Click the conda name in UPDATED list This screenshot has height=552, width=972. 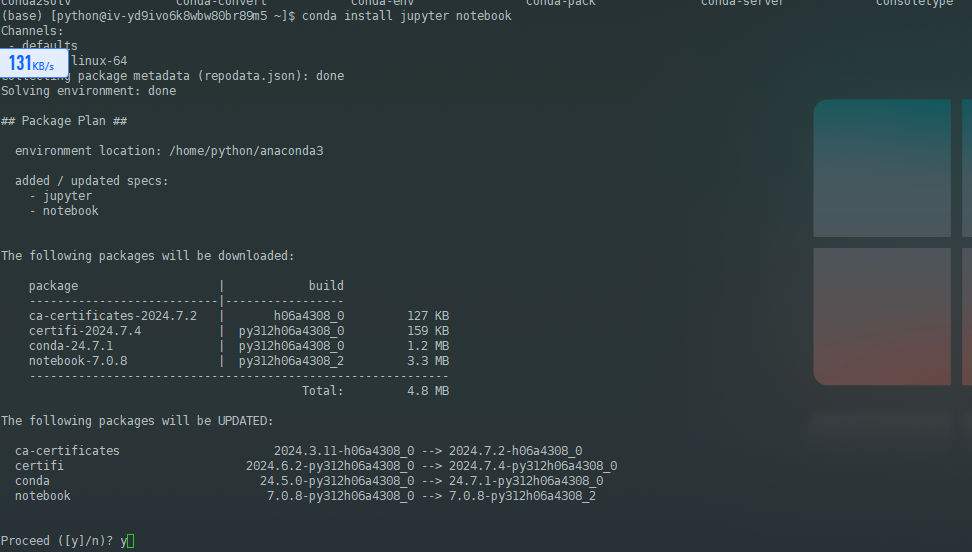pyautogui.click(x=32, y=481)
